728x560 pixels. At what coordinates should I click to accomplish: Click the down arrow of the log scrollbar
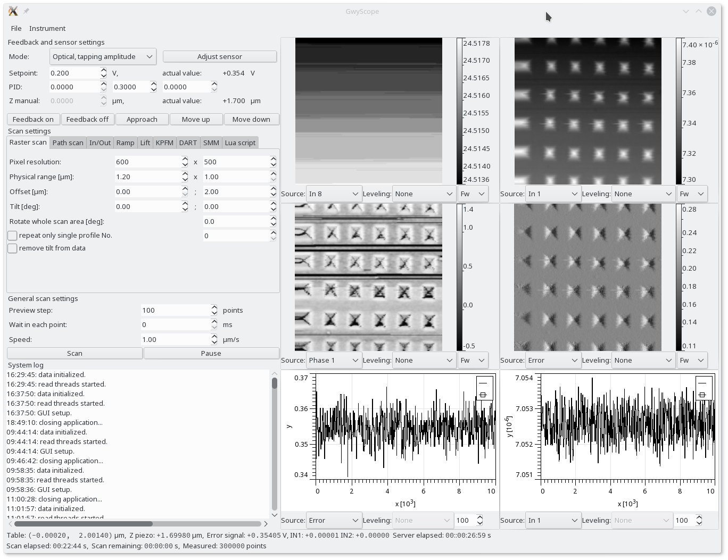tap(274, 515)
